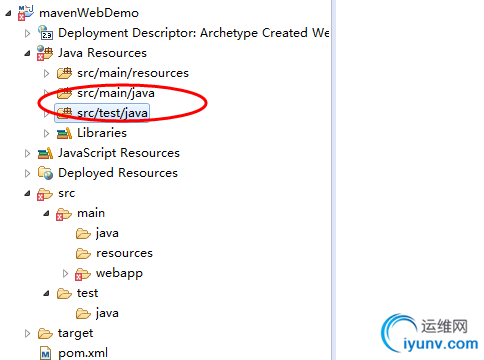Click the webapp folder icon
Screen dimensions: 484x360
(x=83, y=274)
